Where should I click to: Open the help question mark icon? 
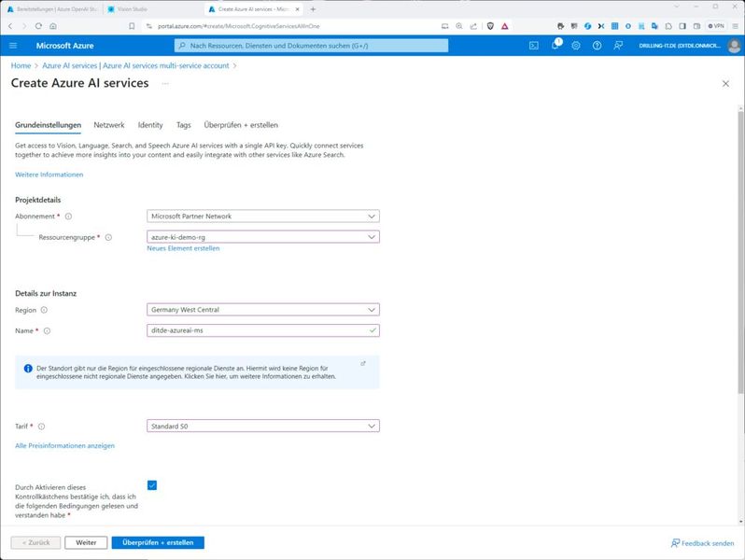tap(597, 46)
